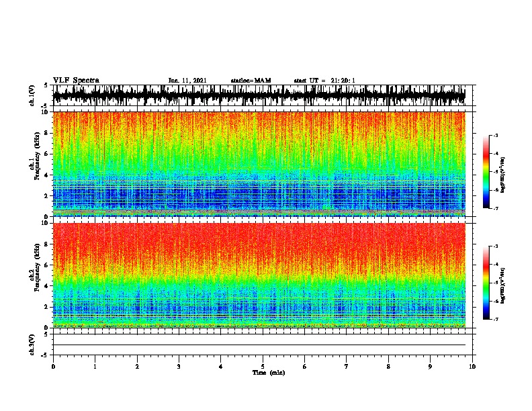Screen dimensions: 532x411
Task: Click time axis tick label "6"
Action: (x=305, y=367)
